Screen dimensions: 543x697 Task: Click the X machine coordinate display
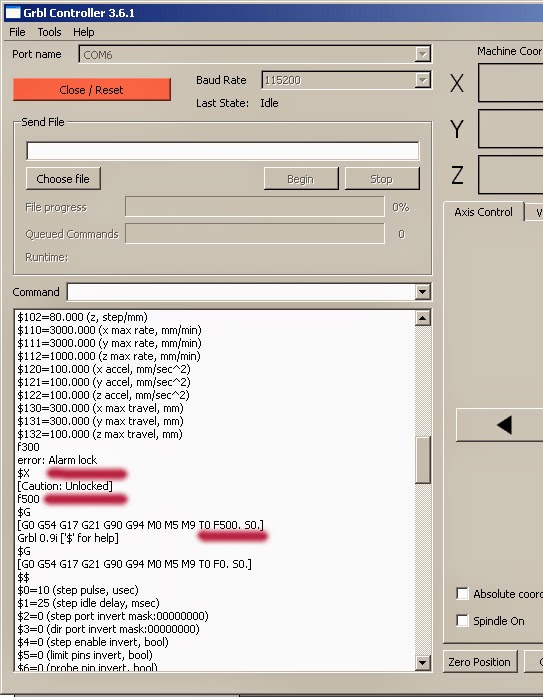(511, 83)
